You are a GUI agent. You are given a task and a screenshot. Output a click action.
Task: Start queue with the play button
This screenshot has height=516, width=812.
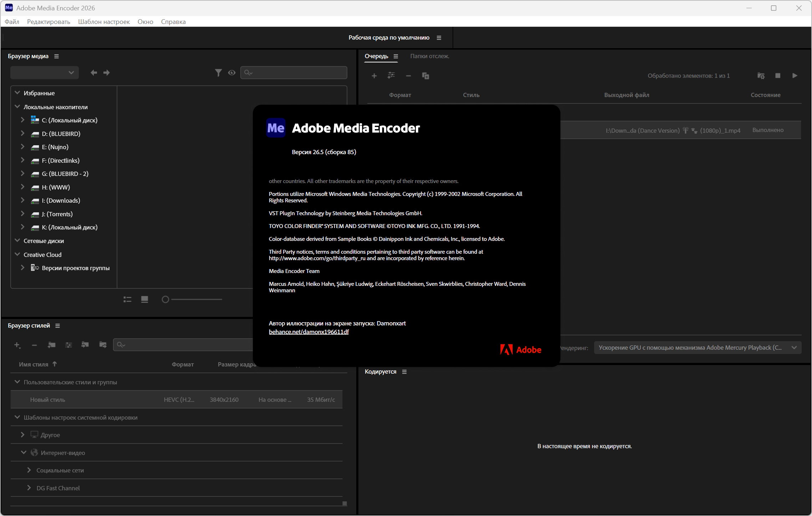pyautogui.click(x=795, y=76)
